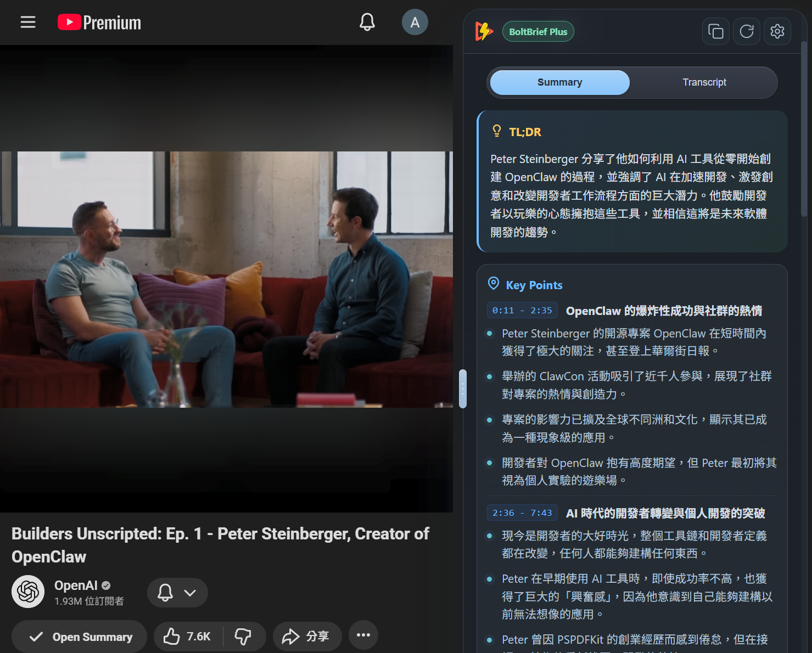
Task: Click the TL;DR lightbulb icon
Action: 497,131
